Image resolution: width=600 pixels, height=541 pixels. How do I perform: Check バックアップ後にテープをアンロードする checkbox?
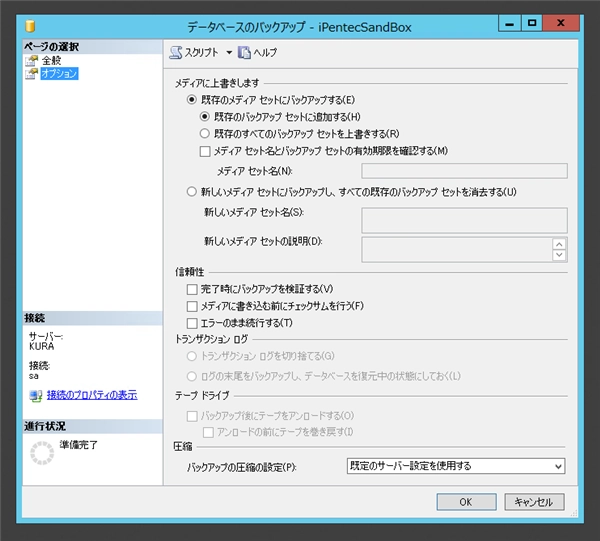(192, 416)
